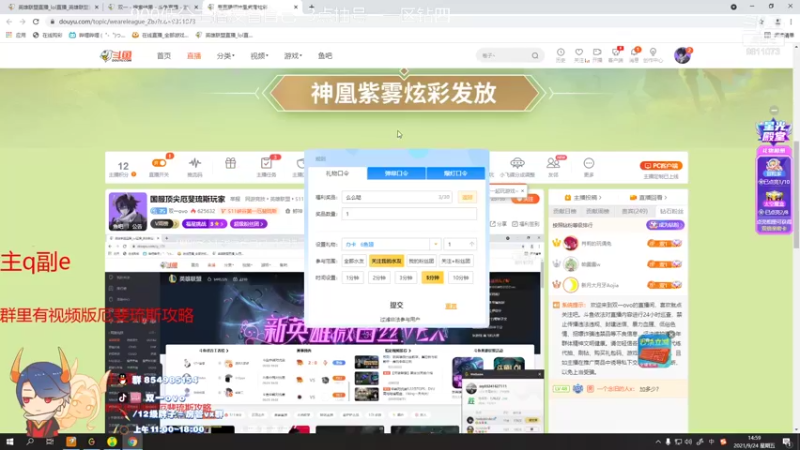
Task: Switch to the 贡献日榜 tab
Action: 564,211
